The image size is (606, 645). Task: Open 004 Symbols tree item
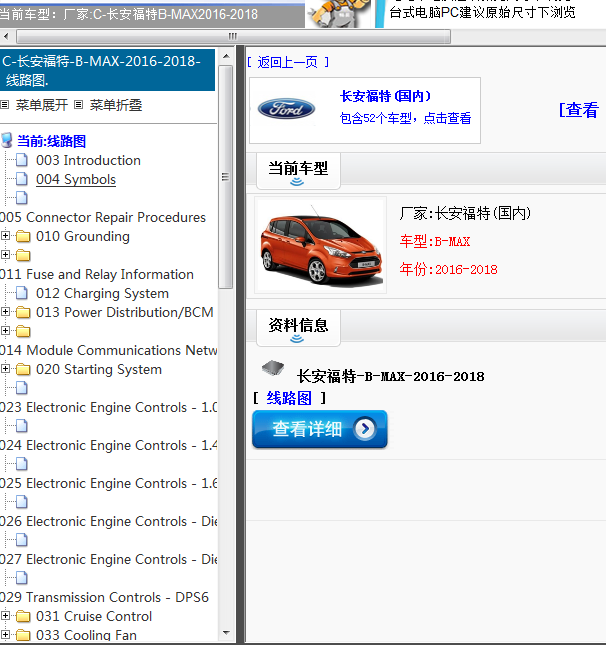click(x=76, y=179)
